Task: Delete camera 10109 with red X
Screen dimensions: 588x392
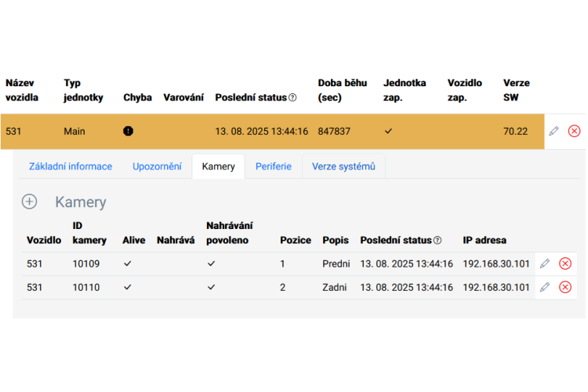Action: pos(565,263)
